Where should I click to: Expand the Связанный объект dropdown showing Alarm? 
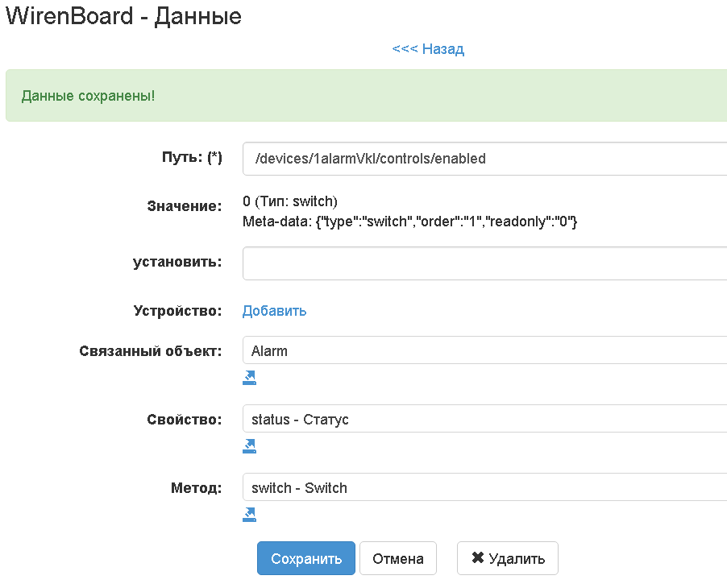pos(484,350)
